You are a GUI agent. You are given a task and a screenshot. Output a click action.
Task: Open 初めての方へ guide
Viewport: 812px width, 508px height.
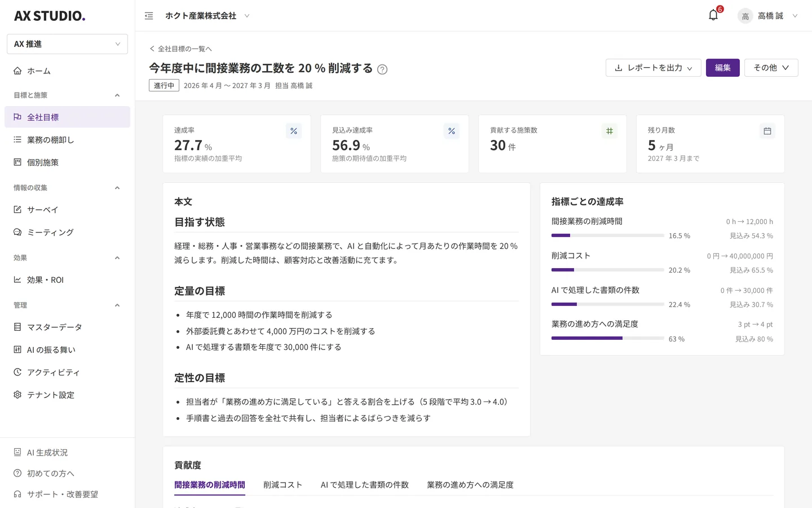point(67,473)
